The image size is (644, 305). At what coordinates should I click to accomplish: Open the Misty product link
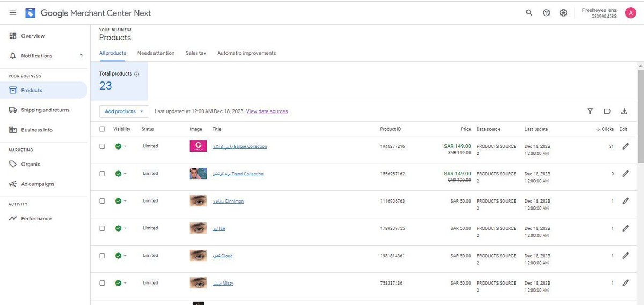(x=223, y=283)
